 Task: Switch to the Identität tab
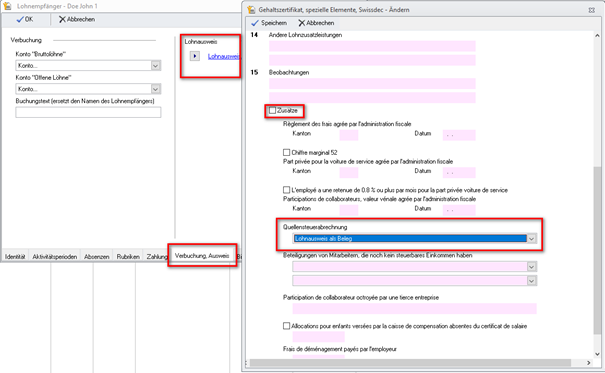tap(15, 257)
